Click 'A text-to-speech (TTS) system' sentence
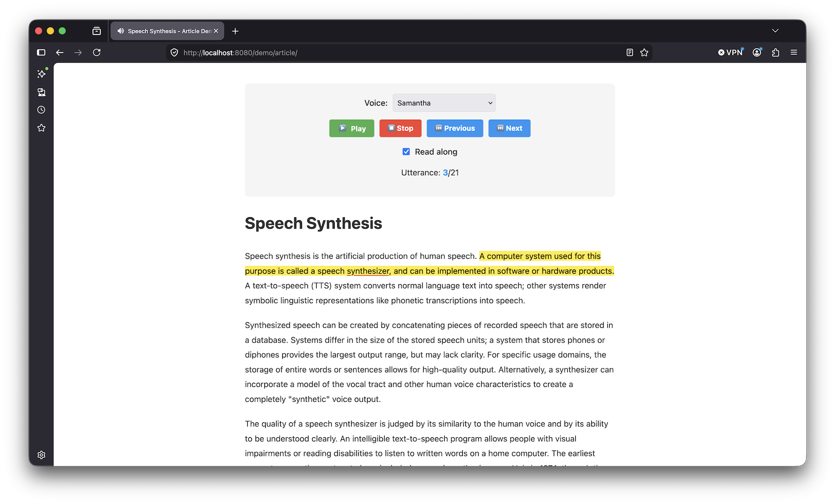 click(426, 293)
